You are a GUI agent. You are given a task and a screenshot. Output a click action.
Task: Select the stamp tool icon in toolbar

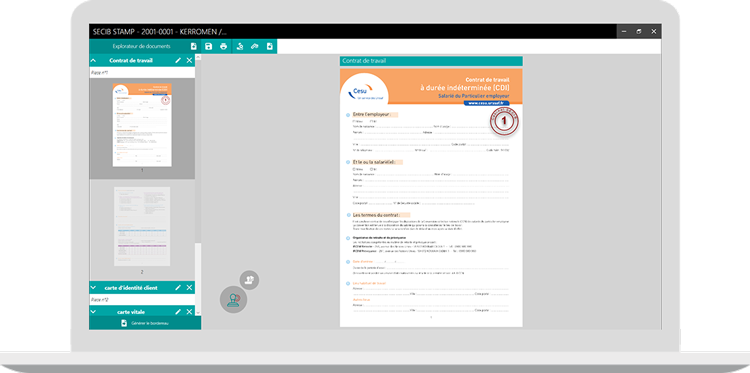240,46
